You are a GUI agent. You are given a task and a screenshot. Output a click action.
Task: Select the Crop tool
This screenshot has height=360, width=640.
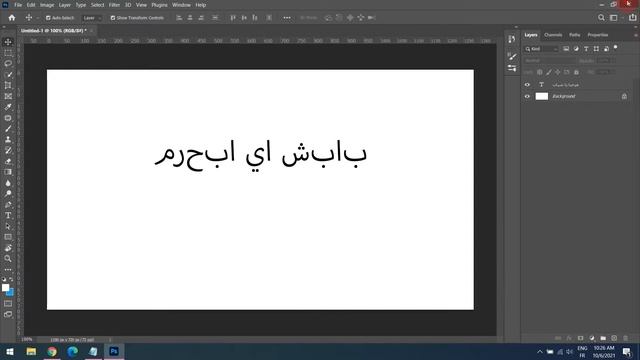point(8,85)
